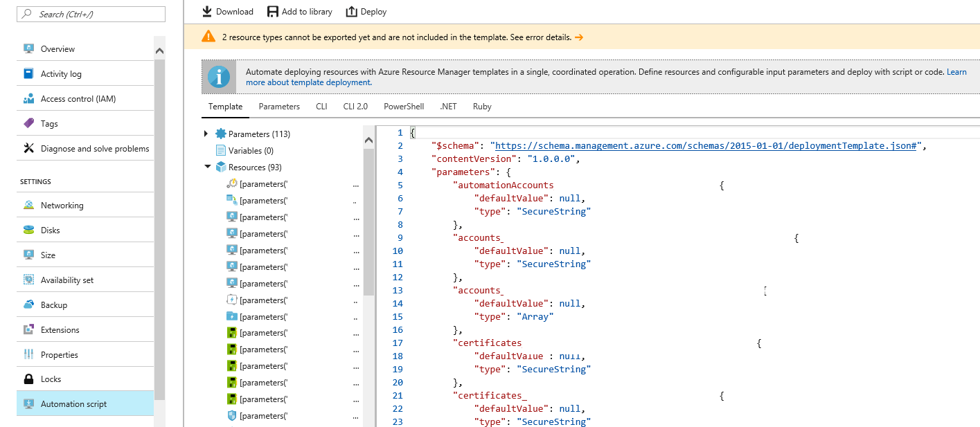
Task: Switch to the Template tab
Action: pyautogui.click(x=226, y=107)
